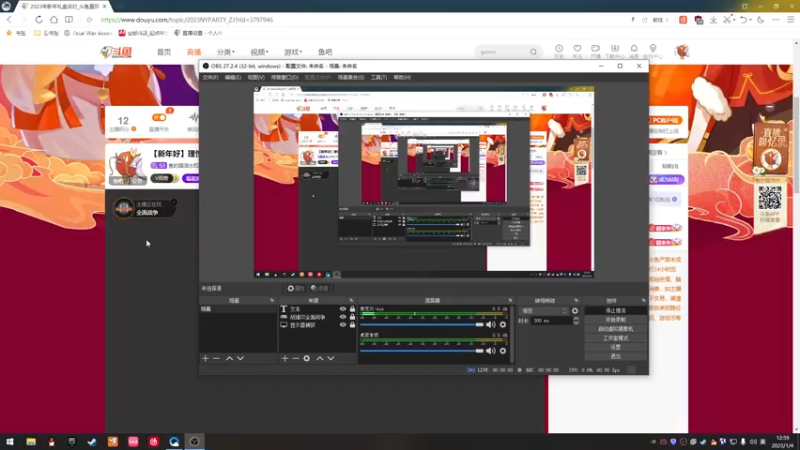Remove the scene with the minus icon in the Scenes panel
Viewport: 800px width, 450px height.
pos(216,359)
